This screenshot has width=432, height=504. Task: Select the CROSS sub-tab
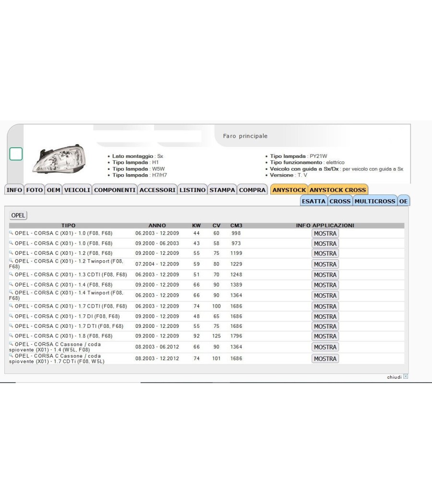pos(340,201)
